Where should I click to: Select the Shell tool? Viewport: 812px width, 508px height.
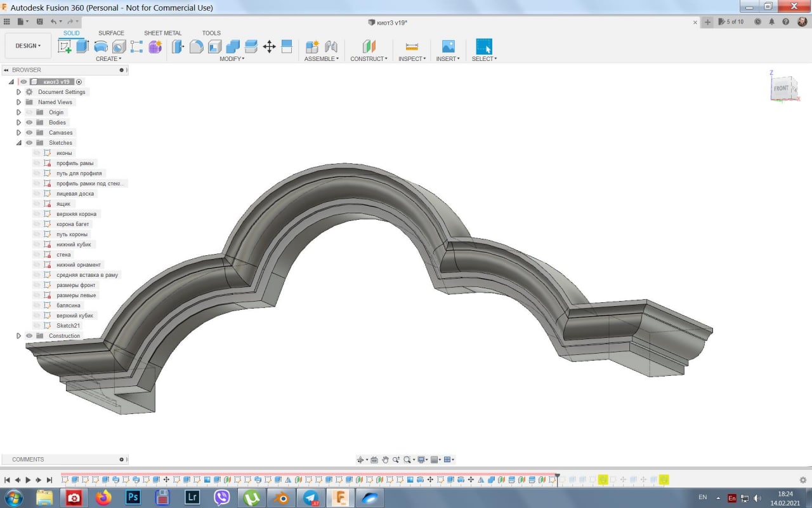[x=214, y=46]
